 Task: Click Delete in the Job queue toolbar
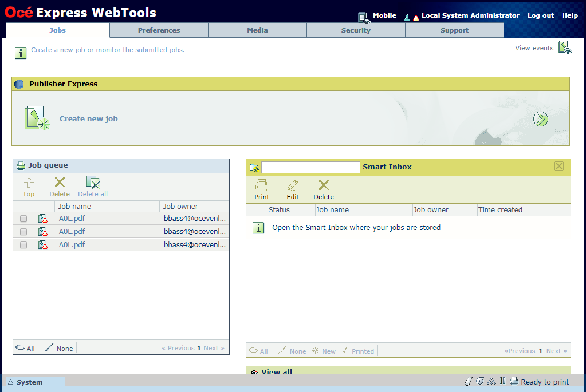point(60,187)
